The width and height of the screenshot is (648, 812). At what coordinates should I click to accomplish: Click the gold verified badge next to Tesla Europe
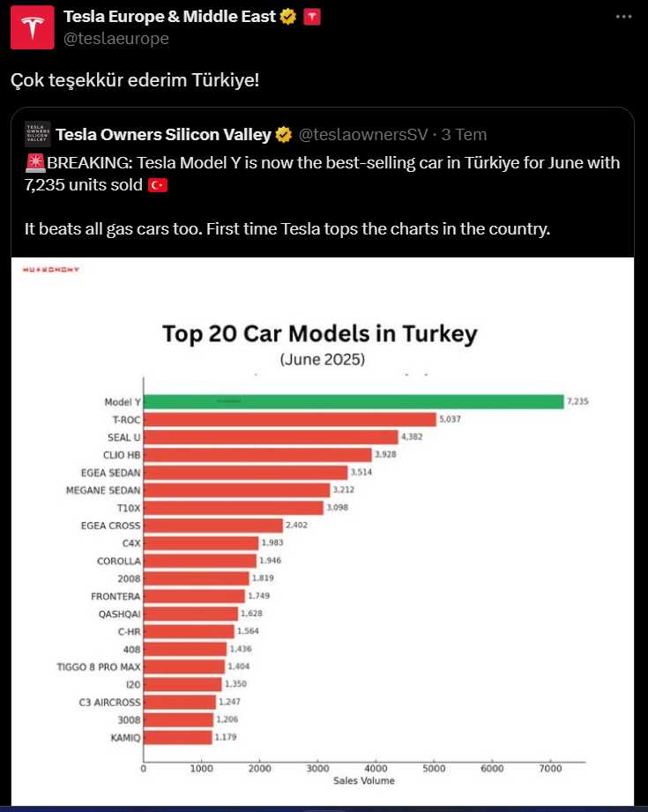287,15
